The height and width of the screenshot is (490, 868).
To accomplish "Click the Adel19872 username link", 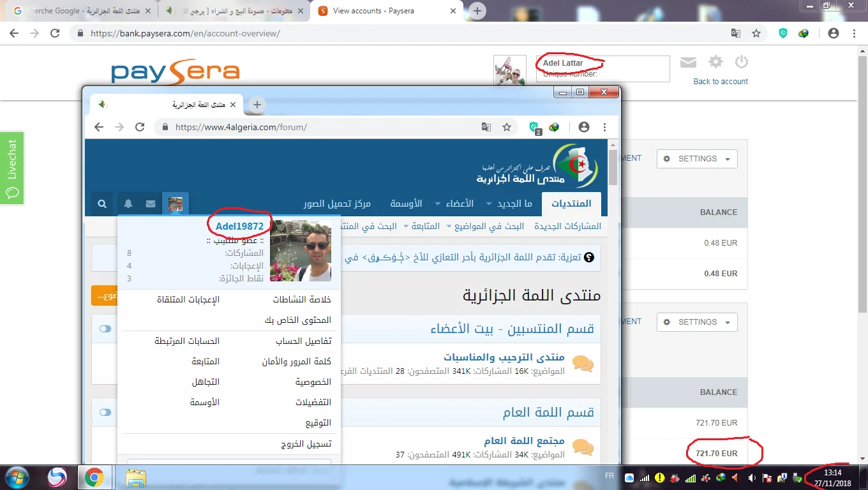I will pos(239,226).
